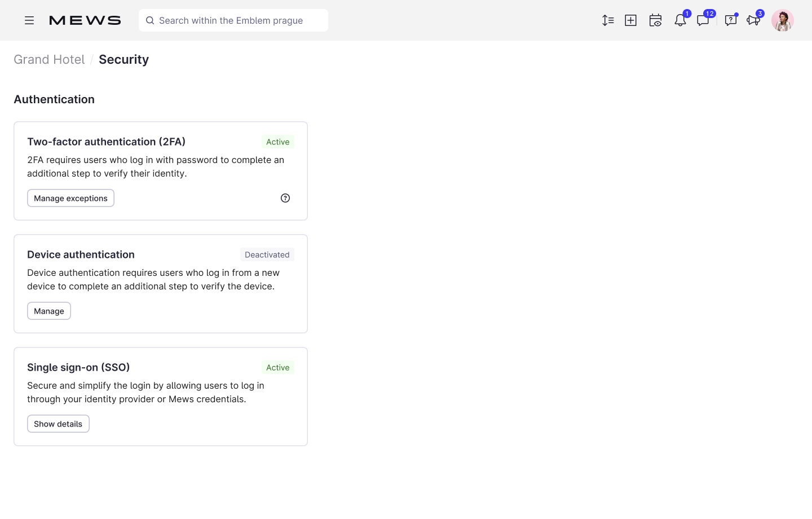Open the hamburger navigation menu

[x=29, y=20]
